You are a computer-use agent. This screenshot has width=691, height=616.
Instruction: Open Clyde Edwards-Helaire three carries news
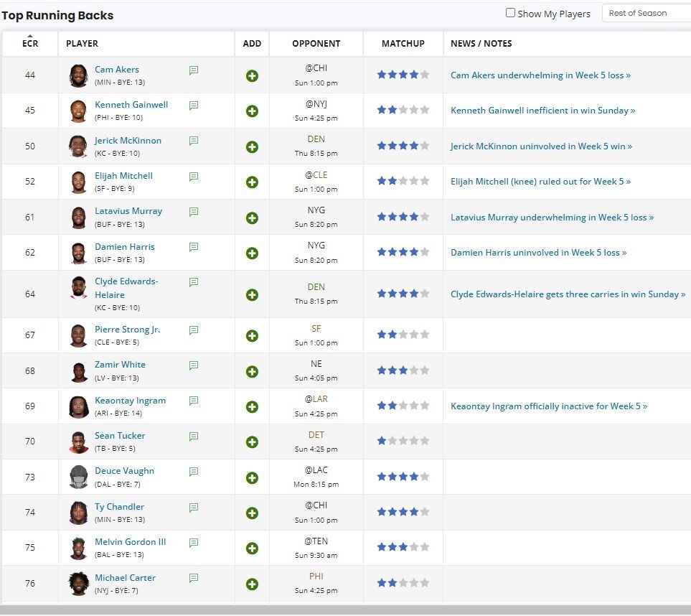click(568, 294)
